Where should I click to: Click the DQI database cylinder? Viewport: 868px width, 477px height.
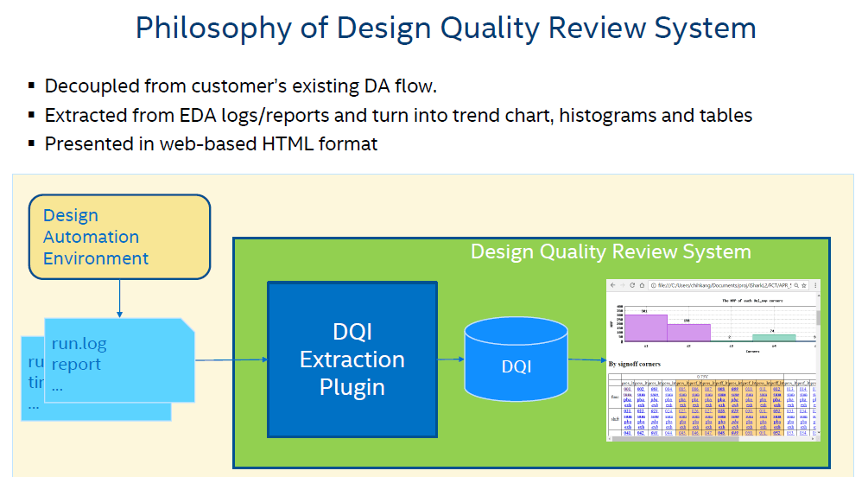click(x=515, y=360)
